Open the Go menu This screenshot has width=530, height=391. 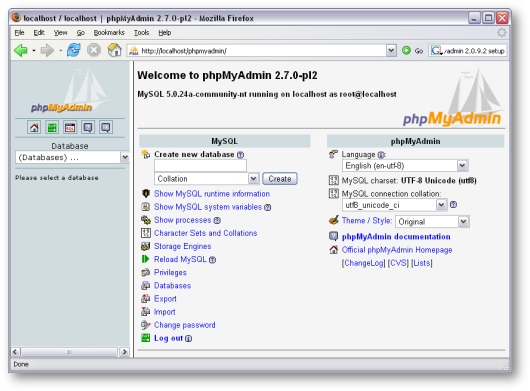coord(80,32)
